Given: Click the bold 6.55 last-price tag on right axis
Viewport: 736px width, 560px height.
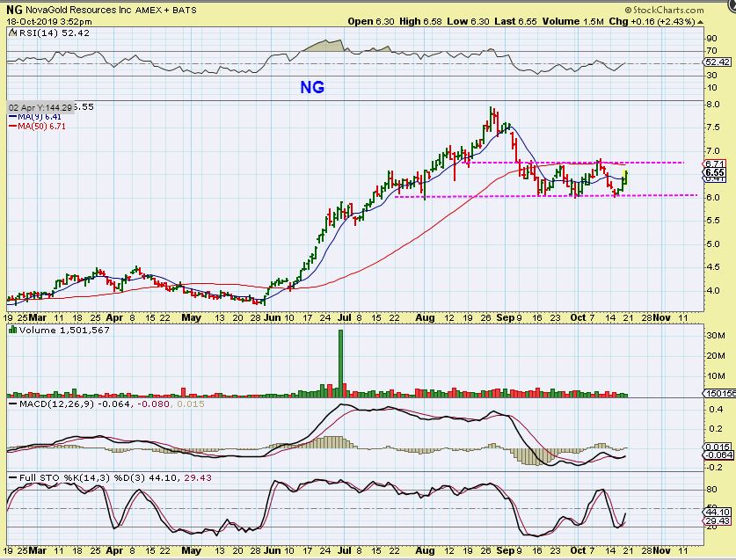Looking at the screenshot, I should pyautogui.click(x=714, y=172).
